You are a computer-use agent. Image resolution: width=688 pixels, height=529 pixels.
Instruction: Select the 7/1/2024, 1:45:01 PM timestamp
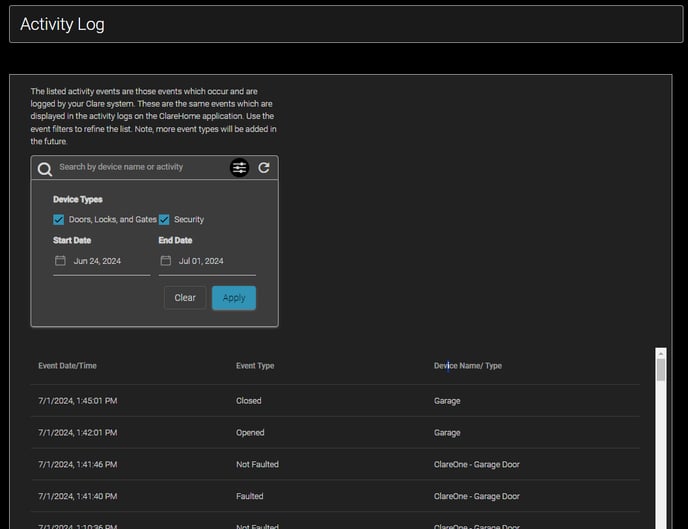click(78, 401)
